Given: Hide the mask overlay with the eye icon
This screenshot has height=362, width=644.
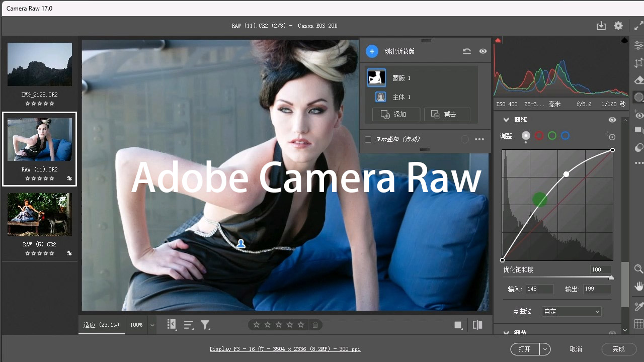Looking at the screenshot, I should [483, 51].
